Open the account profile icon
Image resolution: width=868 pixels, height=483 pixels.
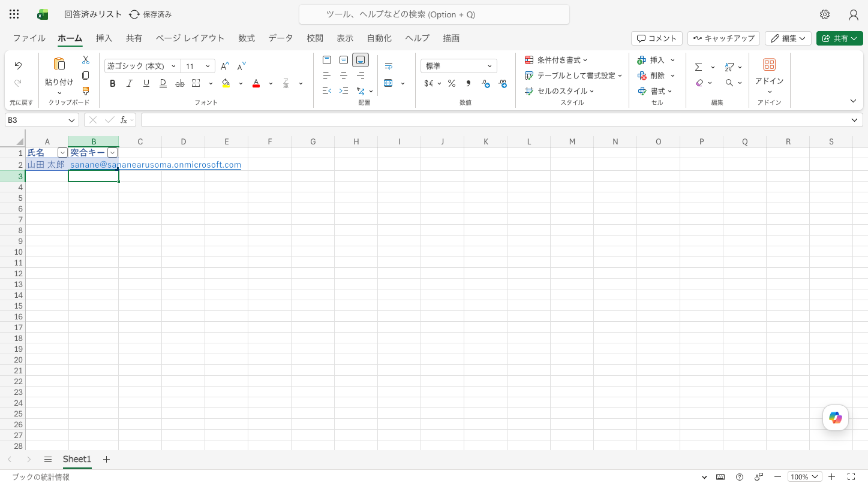pyautogui.click(x=854, y=14)
